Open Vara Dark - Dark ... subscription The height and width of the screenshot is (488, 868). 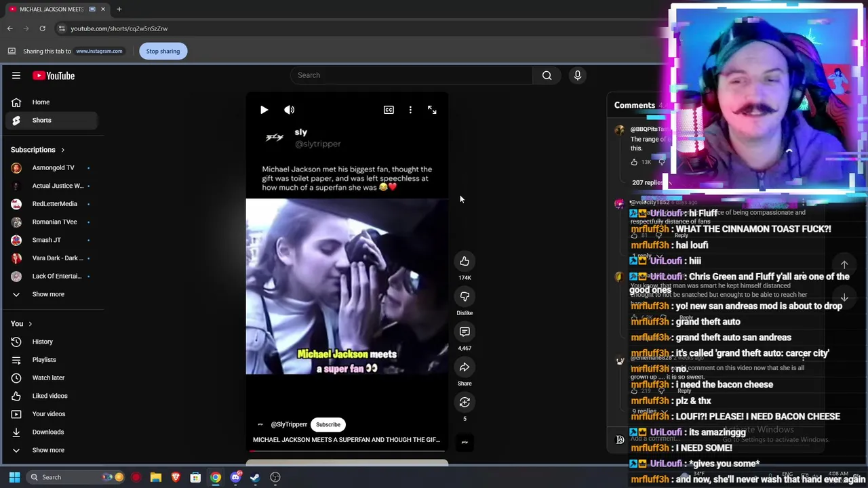coord(52,258)
